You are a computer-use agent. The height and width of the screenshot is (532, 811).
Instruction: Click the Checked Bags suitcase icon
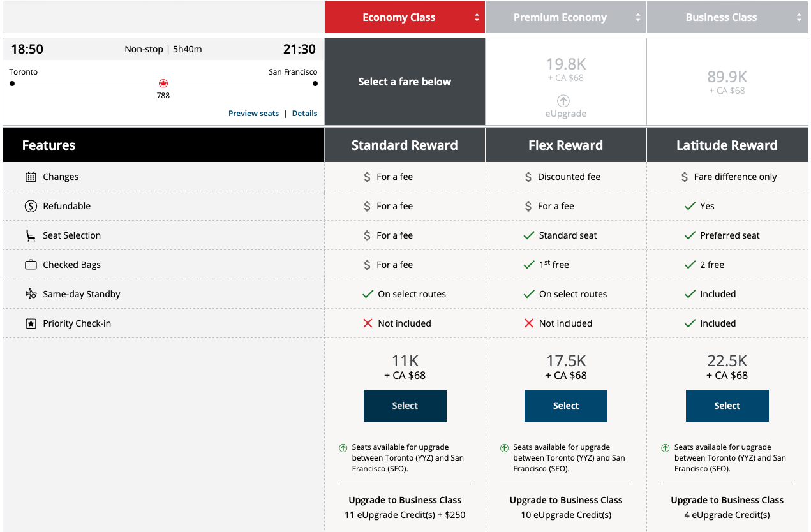pos(31,265)
